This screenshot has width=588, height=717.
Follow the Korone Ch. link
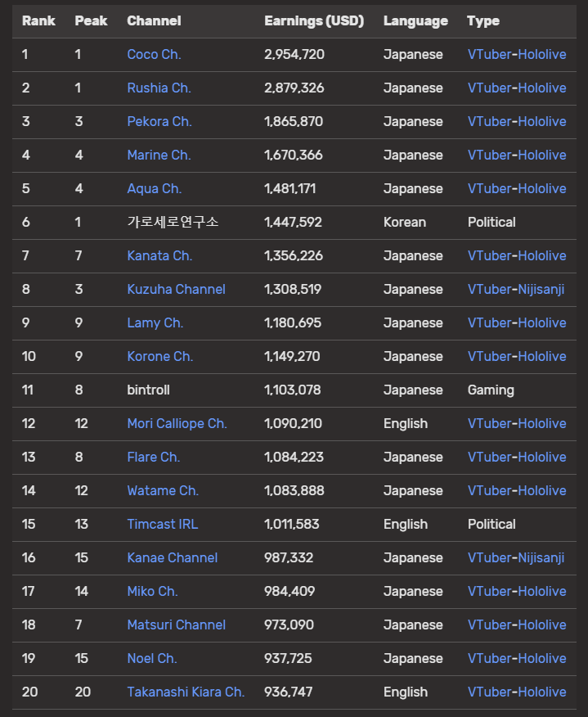[160, 356]
